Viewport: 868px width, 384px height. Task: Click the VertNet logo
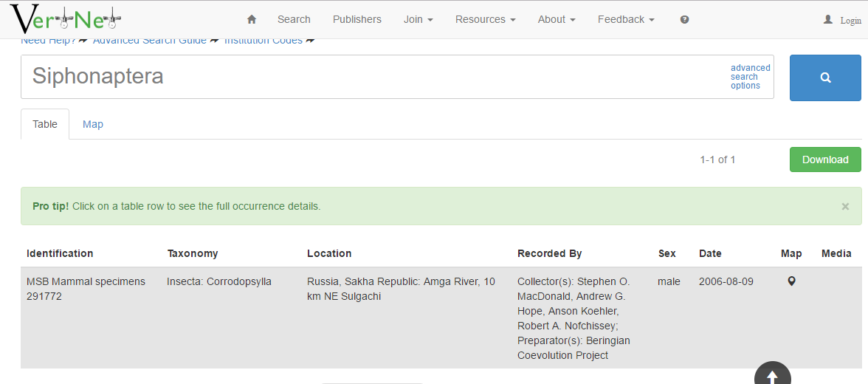click(x=65, y=19)
